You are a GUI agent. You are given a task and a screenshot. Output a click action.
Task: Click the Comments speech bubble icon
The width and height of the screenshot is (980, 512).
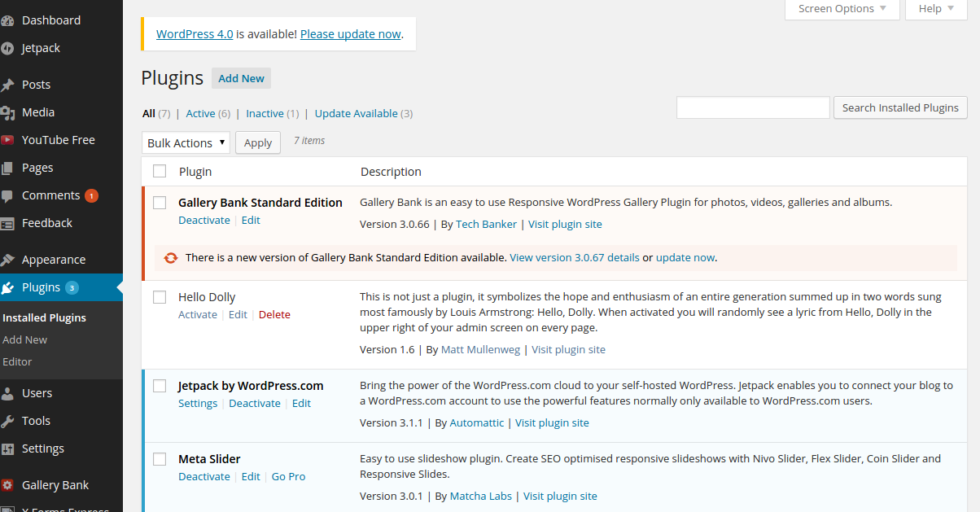click(7, 195)
